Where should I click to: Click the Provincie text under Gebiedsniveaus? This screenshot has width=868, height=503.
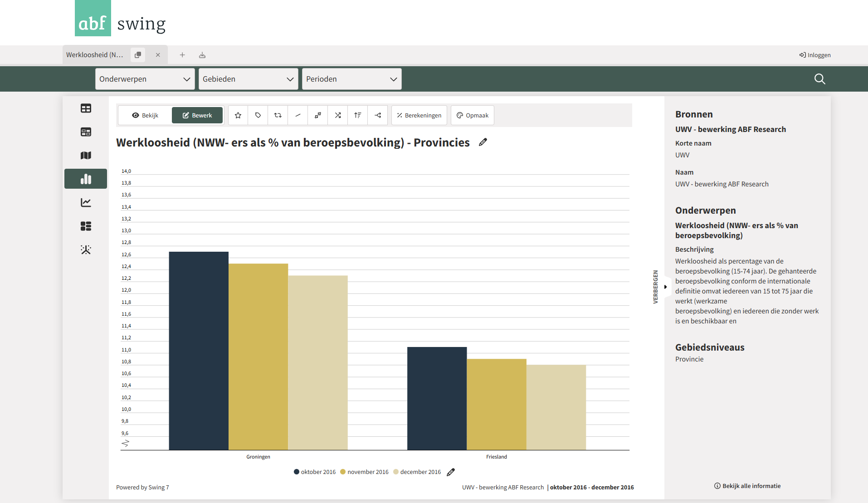(x=689, y=359)
